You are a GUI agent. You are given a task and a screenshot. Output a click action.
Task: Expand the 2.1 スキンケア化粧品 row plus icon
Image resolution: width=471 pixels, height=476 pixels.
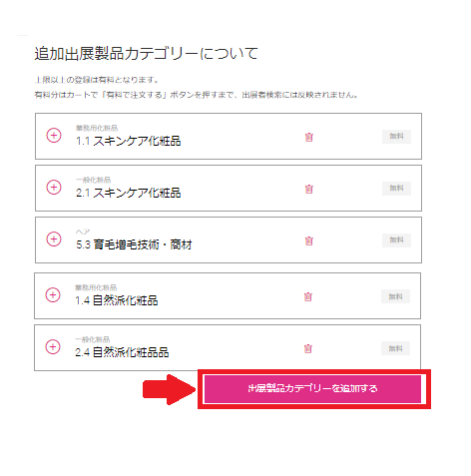[54, 188]
